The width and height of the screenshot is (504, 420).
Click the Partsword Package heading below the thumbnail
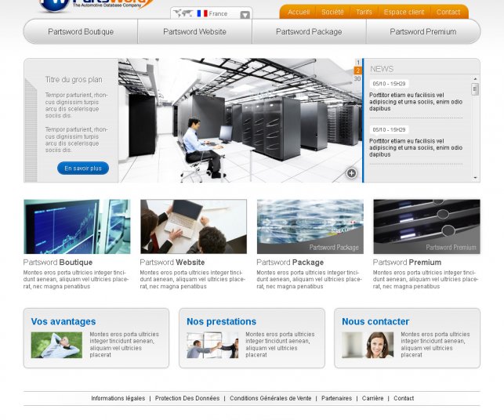(x=290, y=262)
